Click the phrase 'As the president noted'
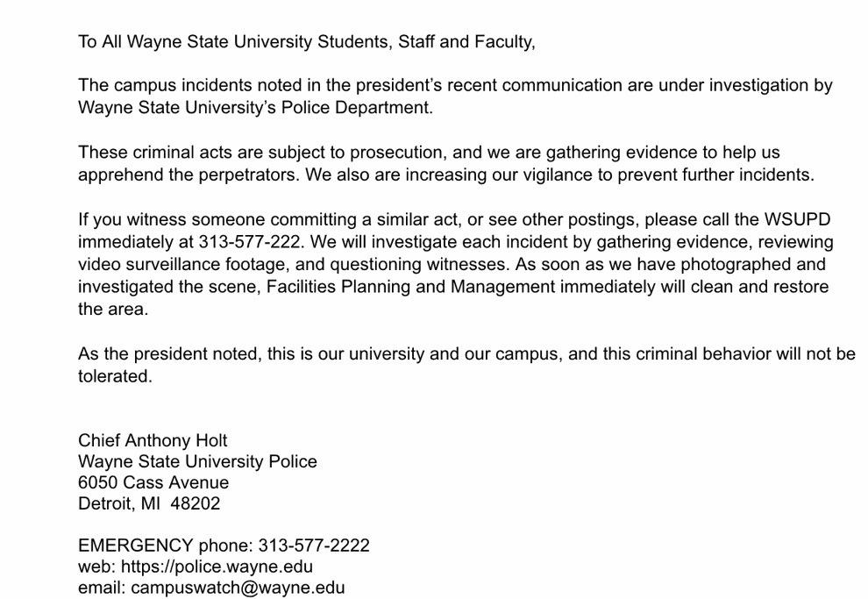 (170, 353)
